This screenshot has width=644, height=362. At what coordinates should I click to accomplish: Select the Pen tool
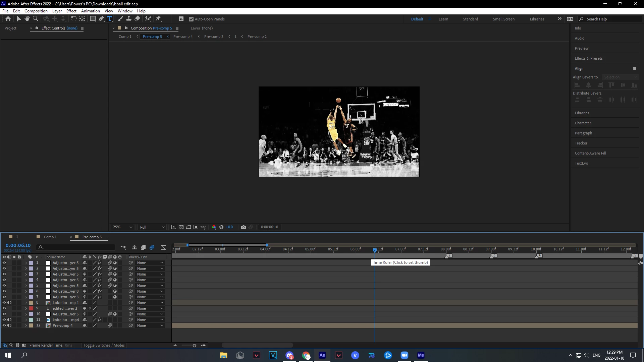click(x=101, y=19)
